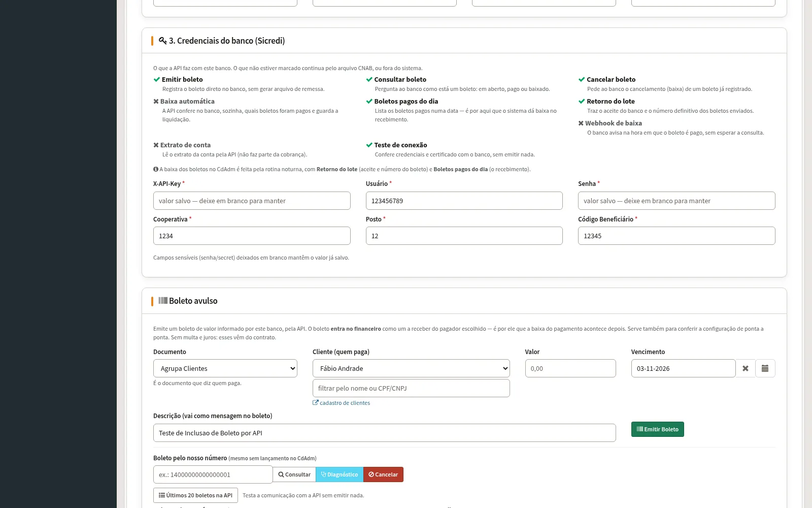Click the Consultar button
Screen dimensions: 812x508
coord(294,474)
